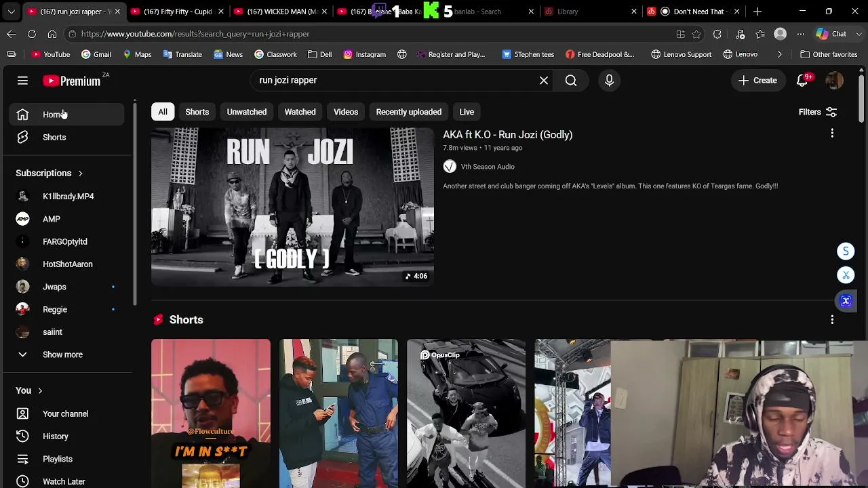Switch to the Fifty Fifty - Cupid tab
This screenshot has width=868, height=488.
[178, 12]
